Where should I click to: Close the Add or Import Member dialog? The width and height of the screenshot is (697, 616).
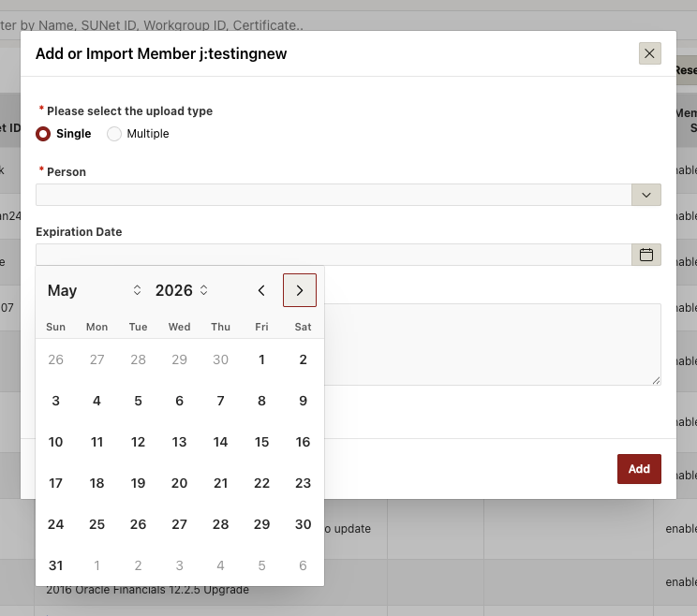pos(649,53)
